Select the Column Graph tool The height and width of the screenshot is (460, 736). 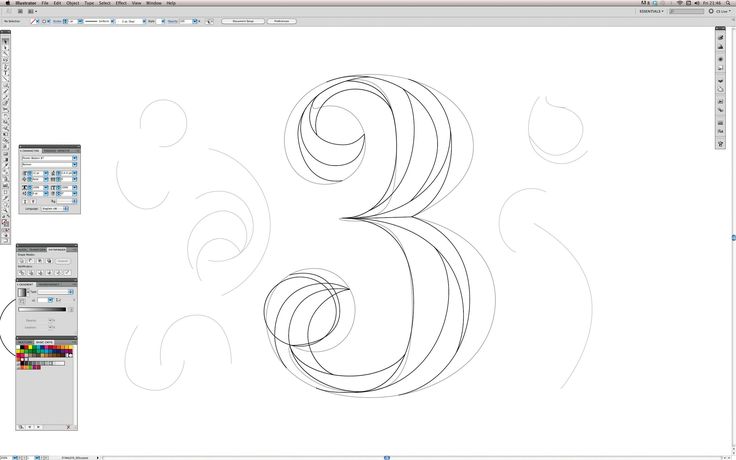pos(6,185)
